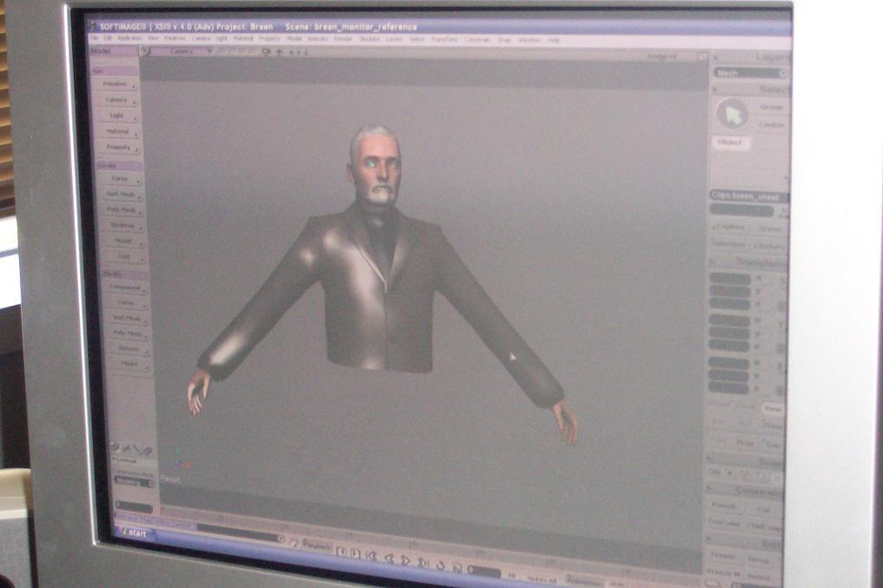
Task: Click the scale X value field
Action: tap(730, 279)
